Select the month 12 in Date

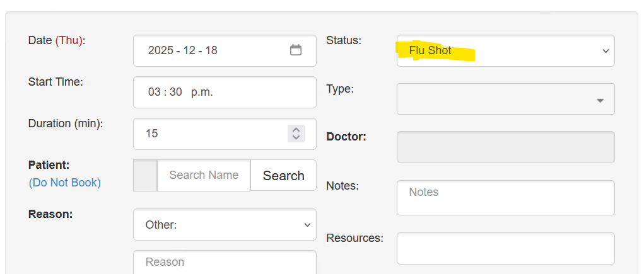[x=189, y=50]
